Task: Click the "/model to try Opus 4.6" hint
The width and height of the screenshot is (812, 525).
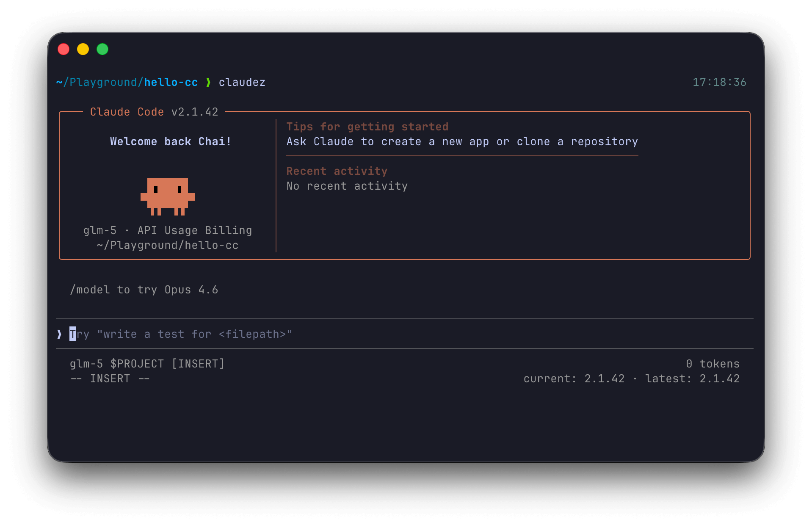Action: [x=144, y=290]
